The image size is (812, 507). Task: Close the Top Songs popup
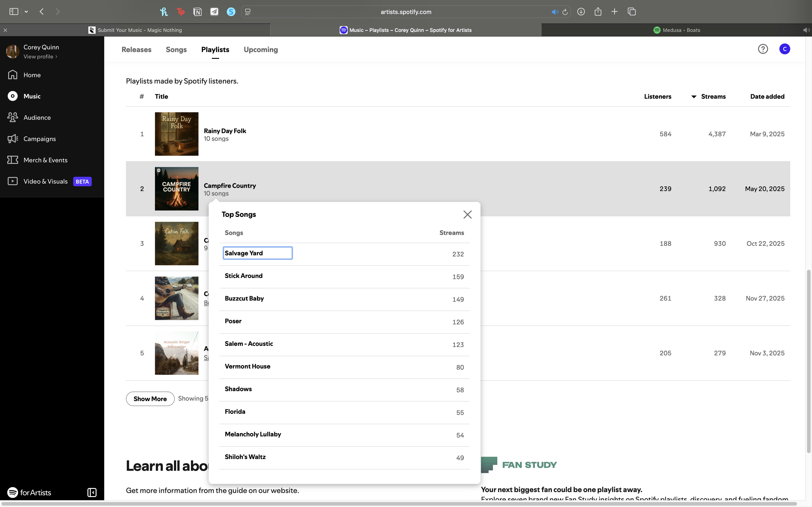pos(467,215)
